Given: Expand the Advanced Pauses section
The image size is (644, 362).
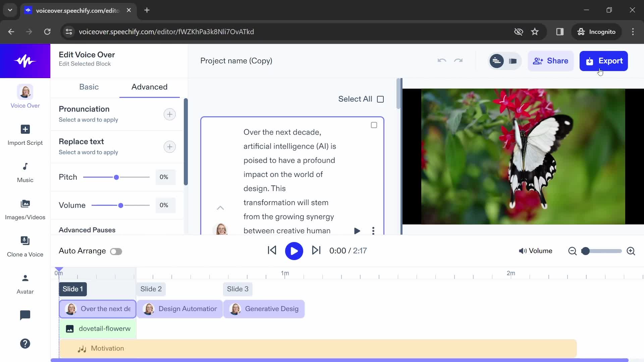Looking at the screenshot, I should [x=87, y=230].
